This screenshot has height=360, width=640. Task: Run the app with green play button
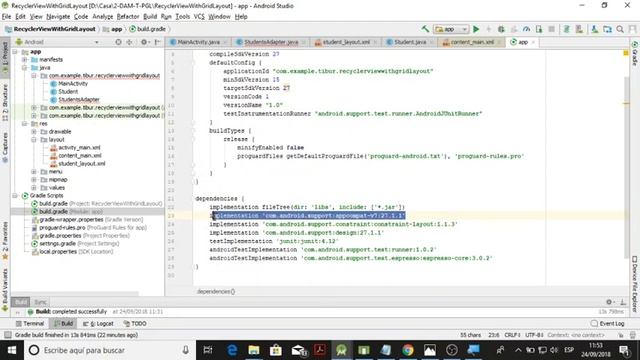pos(476,29)
